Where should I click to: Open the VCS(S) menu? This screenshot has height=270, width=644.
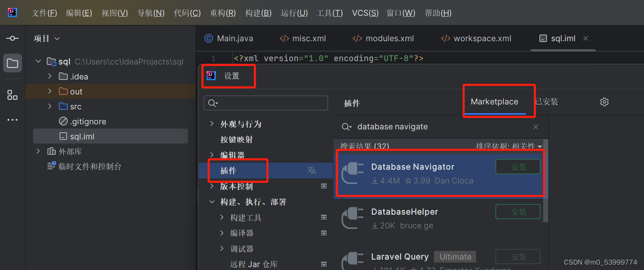click(365, 13)
